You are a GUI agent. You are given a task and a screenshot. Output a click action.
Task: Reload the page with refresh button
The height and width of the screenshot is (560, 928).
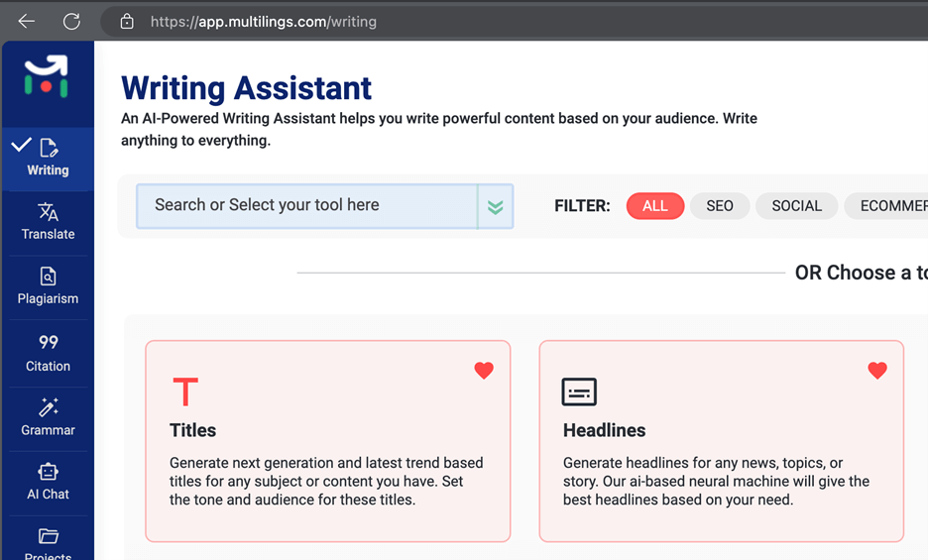coord(71,22)
